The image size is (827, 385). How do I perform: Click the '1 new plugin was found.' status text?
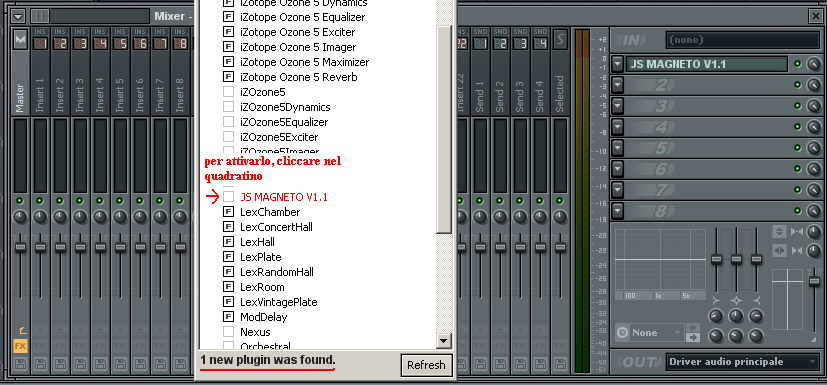coord(267,360)
